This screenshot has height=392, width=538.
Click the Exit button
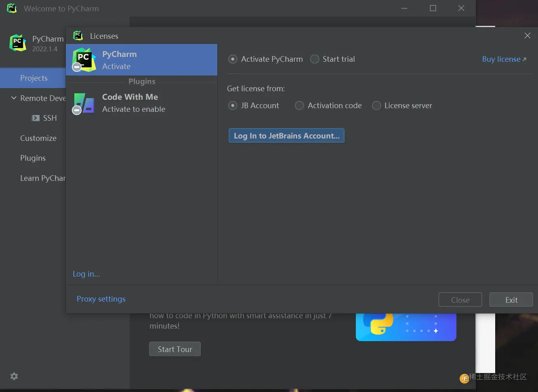tap(511, 300)
